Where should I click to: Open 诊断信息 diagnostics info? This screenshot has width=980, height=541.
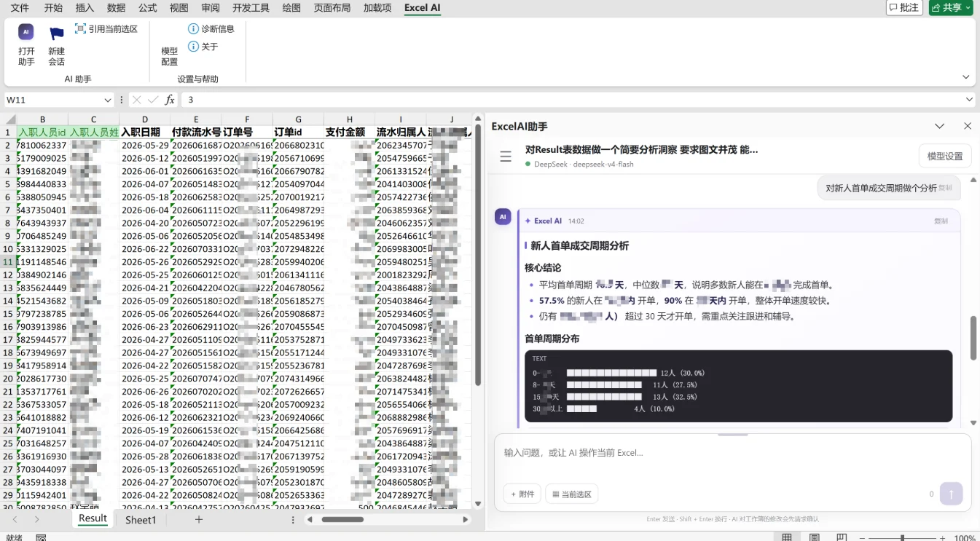pyautogui.click(x=211, y=29)
